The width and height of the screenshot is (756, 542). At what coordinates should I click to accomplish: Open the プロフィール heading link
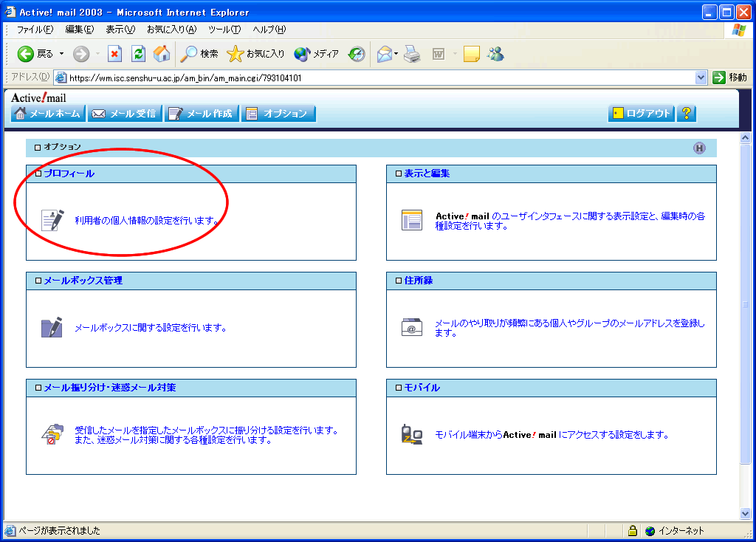(x=69, y=174)
